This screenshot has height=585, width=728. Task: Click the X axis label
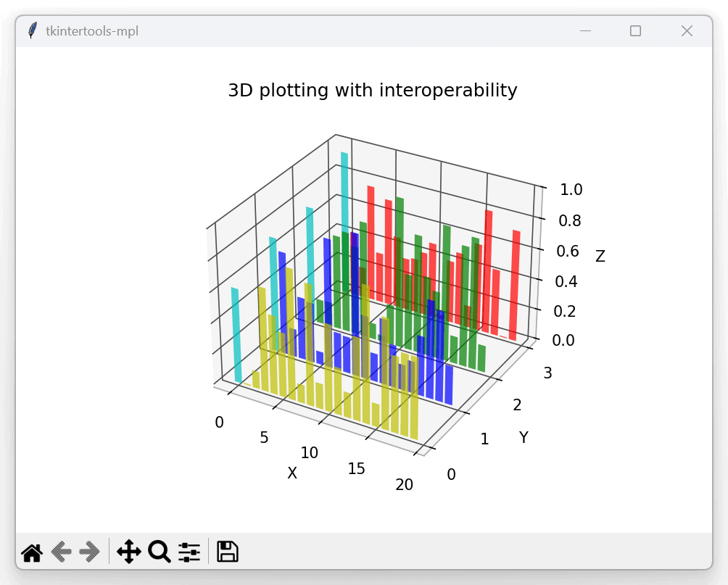292,473
